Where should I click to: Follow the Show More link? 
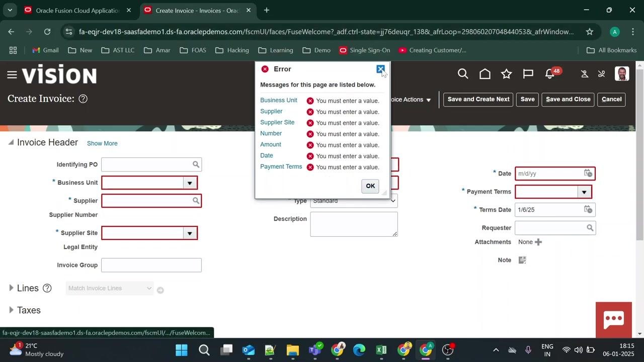(102, 143)
